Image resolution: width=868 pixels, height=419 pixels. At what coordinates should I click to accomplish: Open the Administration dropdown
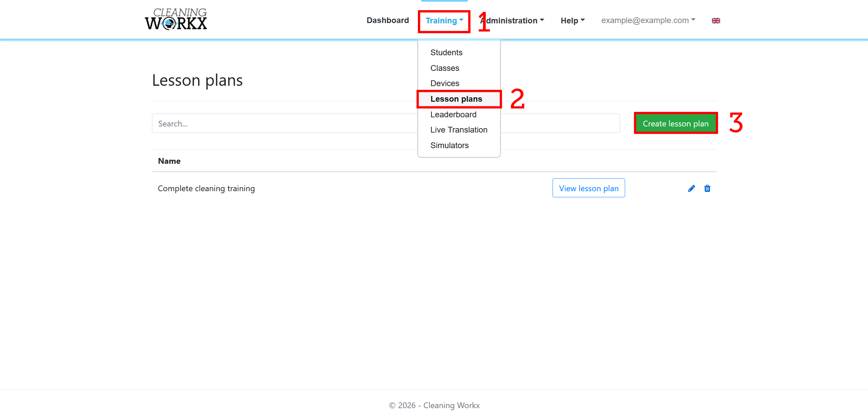coord(512,21)
